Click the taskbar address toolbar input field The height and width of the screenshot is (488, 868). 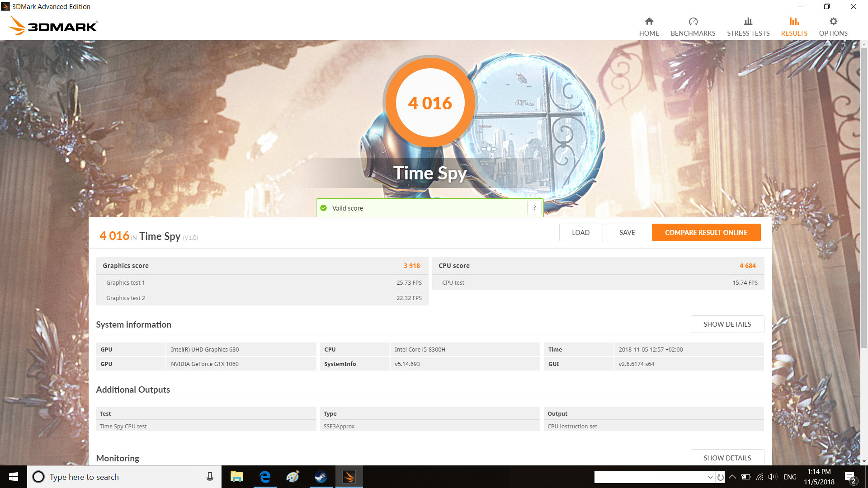pyautogui.click(x=651, y=477)
